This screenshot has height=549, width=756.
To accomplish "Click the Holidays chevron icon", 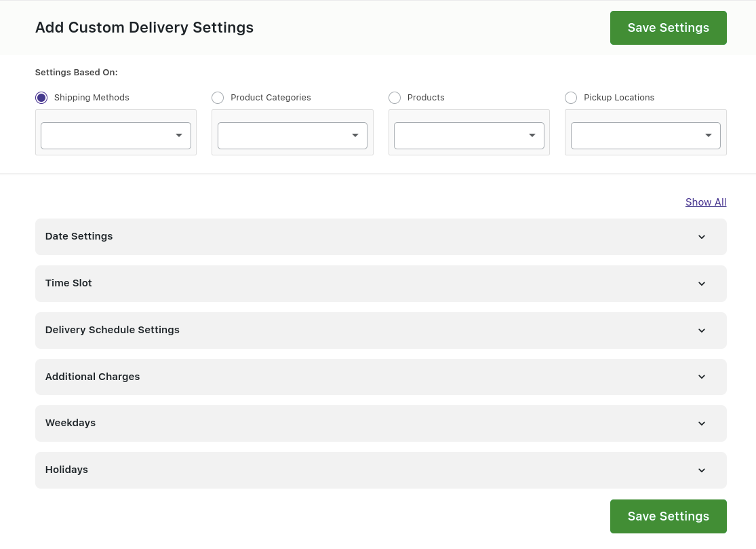I will tap(702, 470).
